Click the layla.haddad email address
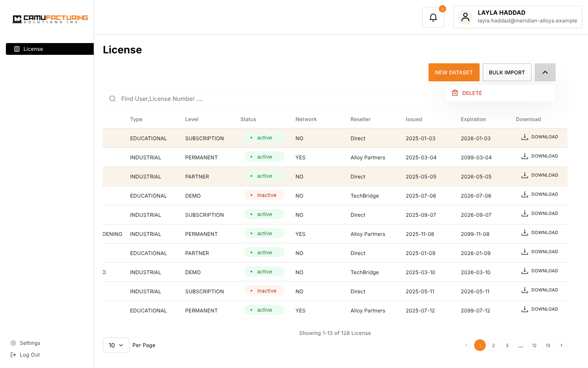Viewport: 588px width, 368px height. (527, 21)
